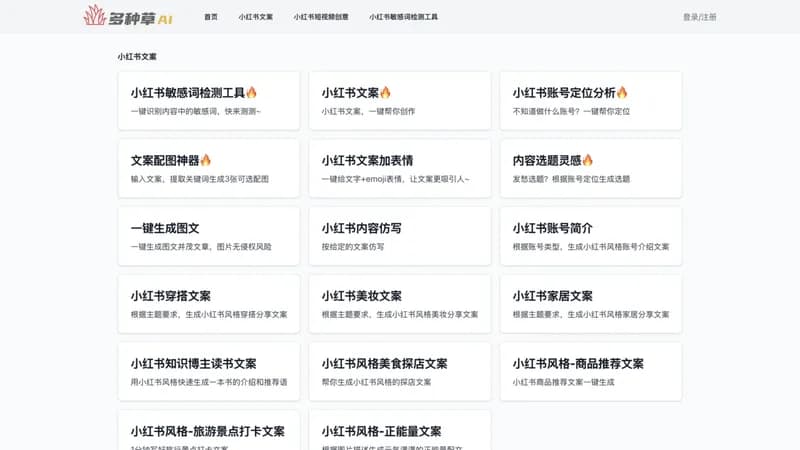Click the 登录/注册 link
Image resolution: width=800 pixels, height=450 pixels.
click(699, 17)
